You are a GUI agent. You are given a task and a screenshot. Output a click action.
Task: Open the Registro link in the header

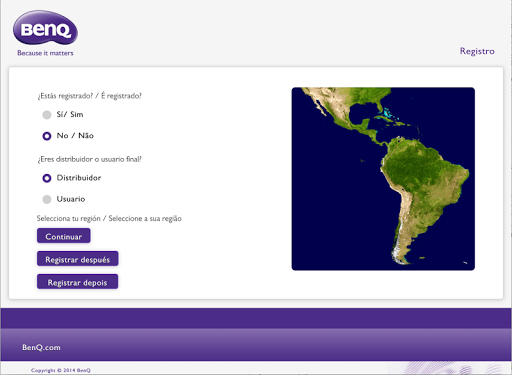[x=477, y=51]
